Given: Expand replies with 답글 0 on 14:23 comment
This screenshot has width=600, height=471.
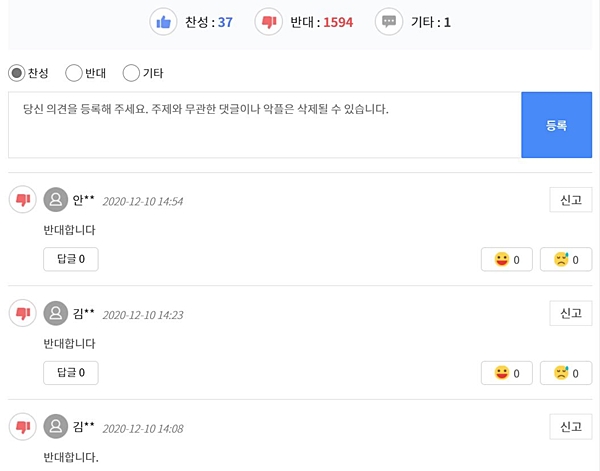Looking at the screenshot, I should [71, 374].
